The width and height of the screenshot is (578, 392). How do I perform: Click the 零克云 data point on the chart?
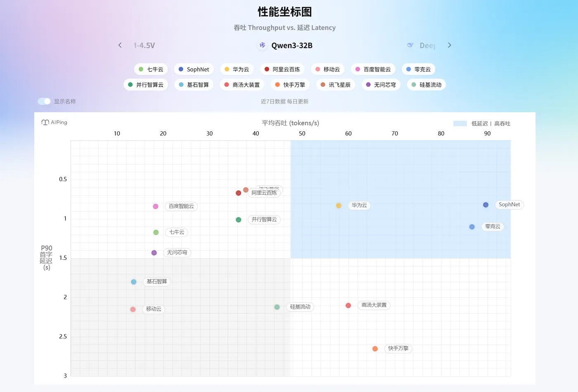pyautogui.click(x=472, y=227)
